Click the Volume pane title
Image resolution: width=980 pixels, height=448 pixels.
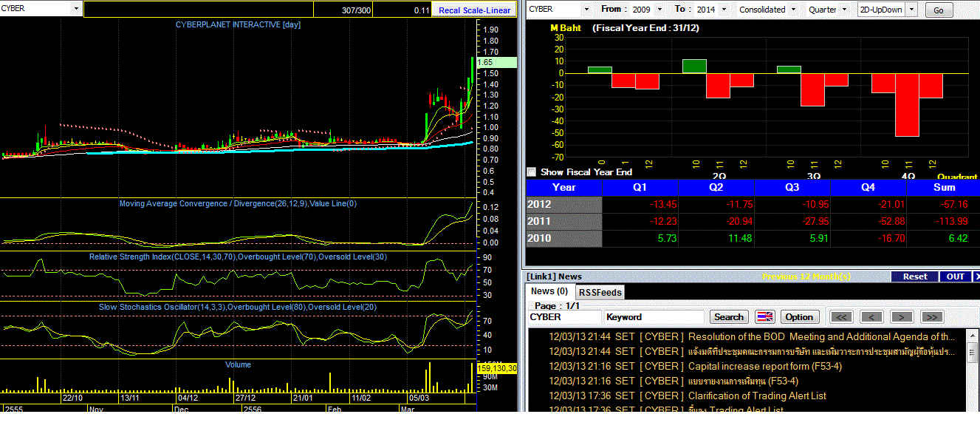pyautogui.click(x=238, y=364)
